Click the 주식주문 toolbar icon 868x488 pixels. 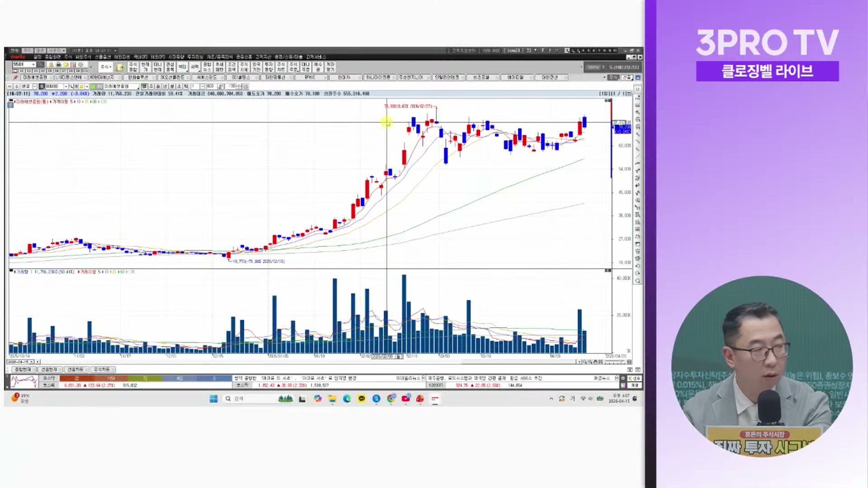point(293,66)
